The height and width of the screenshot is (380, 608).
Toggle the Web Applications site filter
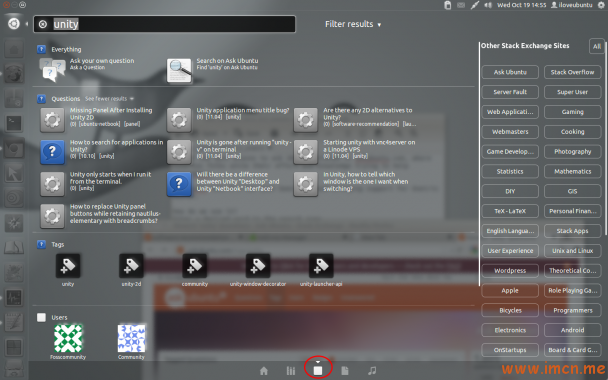coord(510,112)
